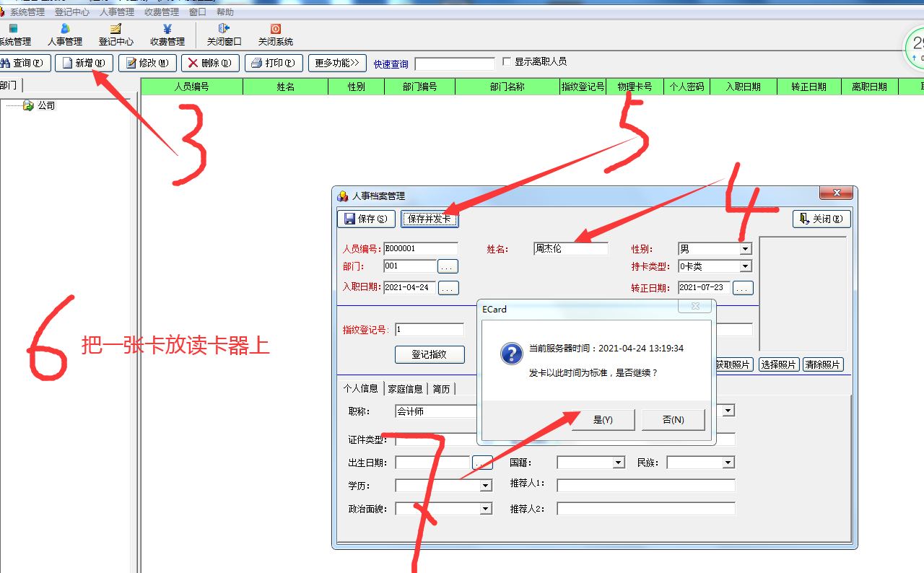The height and width of the screenshot is (573, 924).
Task: Click the 删除 delete button
Action: pos(210,63)
